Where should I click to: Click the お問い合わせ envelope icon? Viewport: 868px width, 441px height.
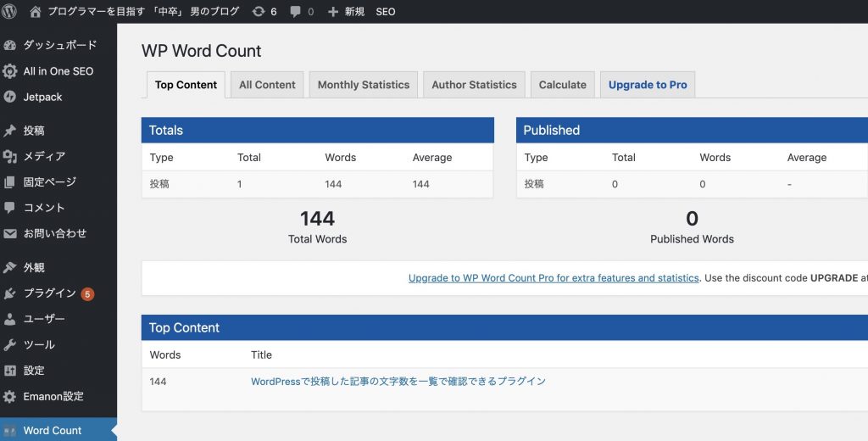(9, 234)
